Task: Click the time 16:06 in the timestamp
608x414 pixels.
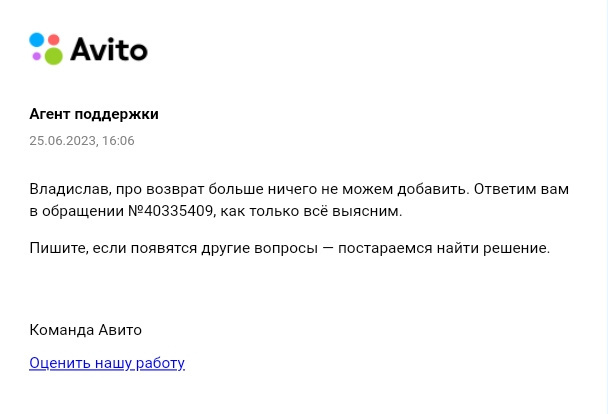Action: [x=118, y=141]
